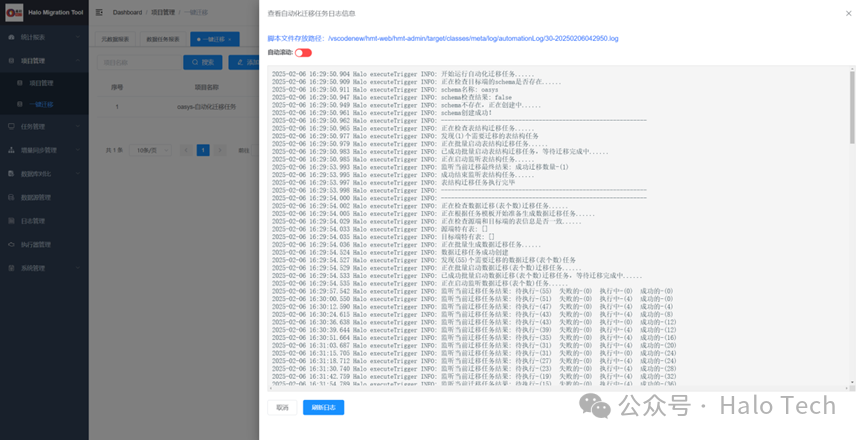Expand the 统计报表 menu chevron
Image resolution: width=864 pixels, height=440 pixels.
78,37
